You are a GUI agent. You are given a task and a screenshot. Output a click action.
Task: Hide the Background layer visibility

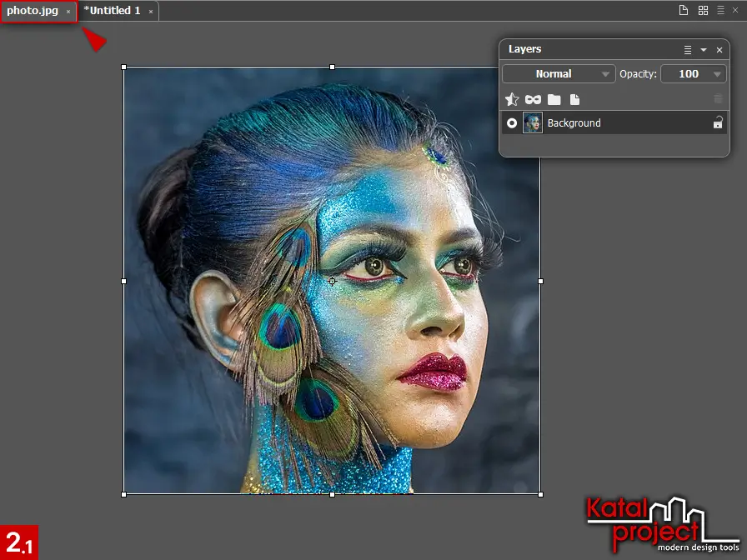click(512, 123)
